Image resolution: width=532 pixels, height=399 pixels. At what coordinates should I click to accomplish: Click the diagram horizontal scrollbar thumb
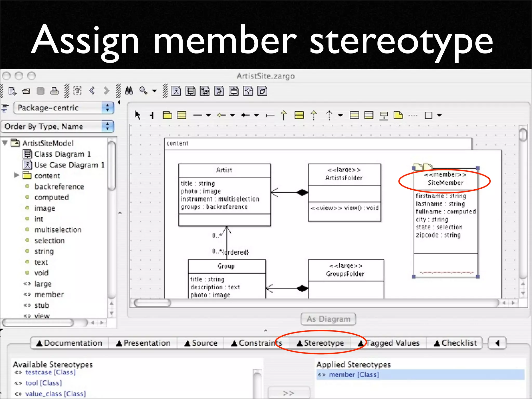tap(152, 303)
